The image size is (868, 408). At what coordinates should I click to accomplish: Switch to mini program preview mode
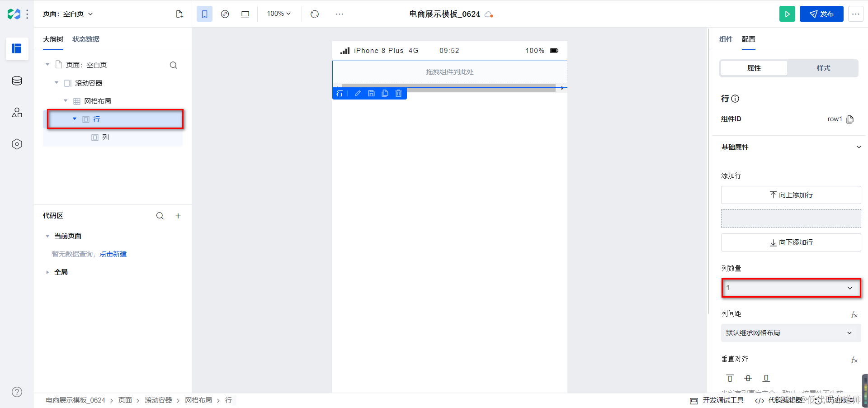point(225,14)
